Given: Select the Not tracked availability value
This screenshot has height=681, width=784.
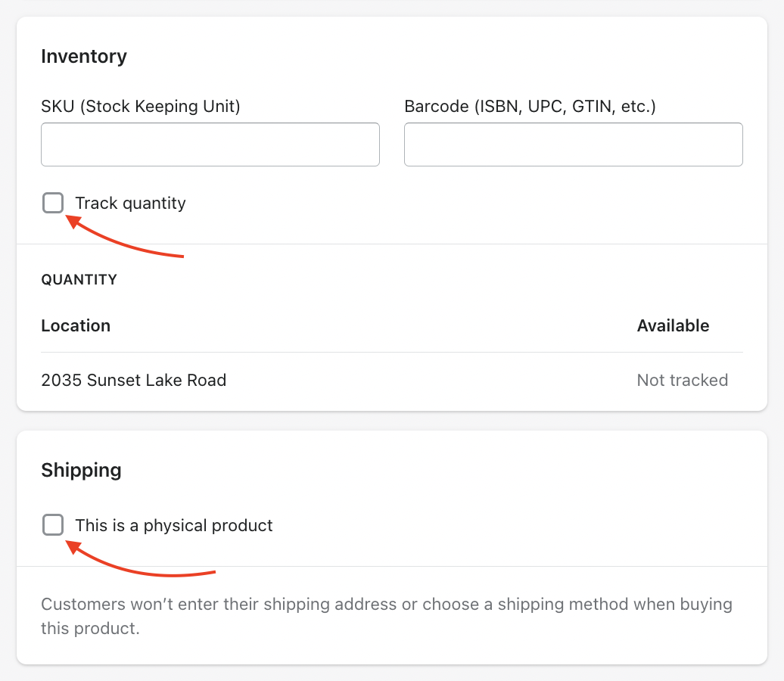Looking at the screenshot, I should [x=683, y=380].
